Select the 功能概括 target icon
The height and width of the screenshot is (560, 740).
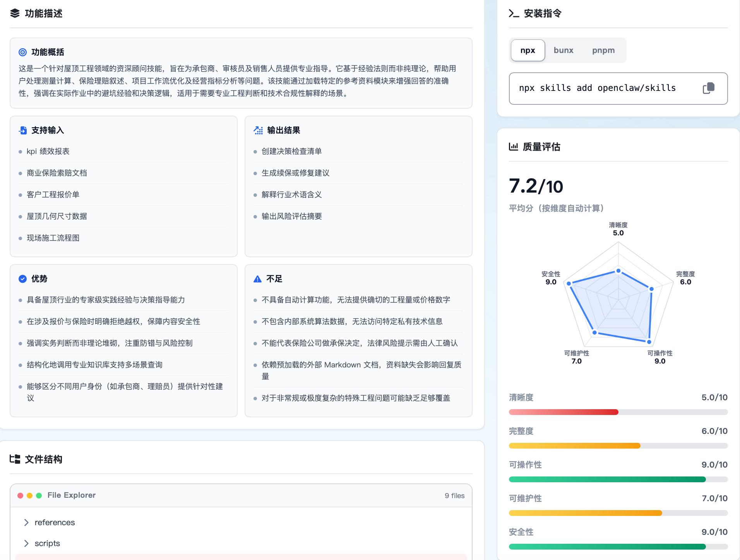(x=22, y=52)
